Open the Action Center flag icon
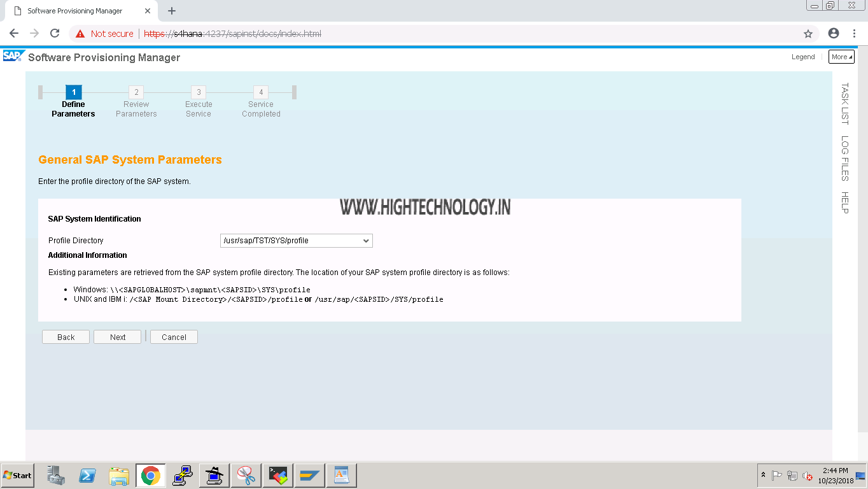Viewport: 868px width, 489px height. pos(777,476)
